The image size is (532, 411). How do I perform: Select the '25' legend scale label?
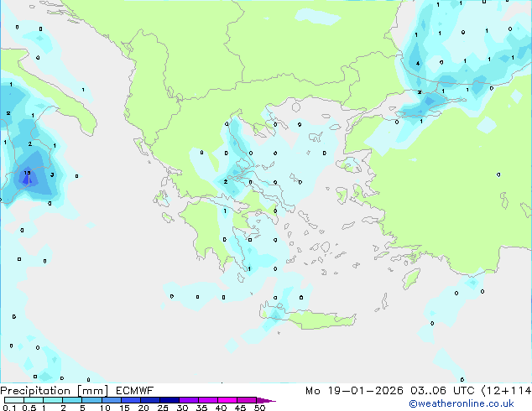[x=163, y=408]
